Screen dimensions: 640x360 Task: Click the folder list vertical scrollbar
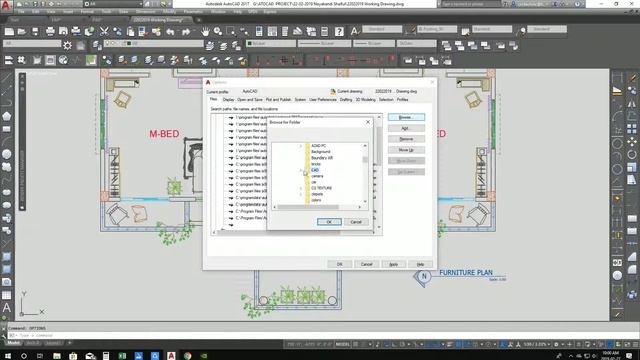pyautogui.click(x=365, y=173)
